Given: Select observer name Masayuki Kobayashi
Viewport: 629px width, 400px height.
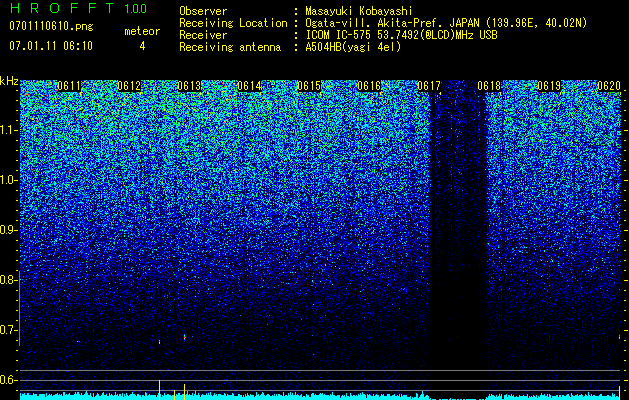Looking at the screenshot, I should [358, 11].
